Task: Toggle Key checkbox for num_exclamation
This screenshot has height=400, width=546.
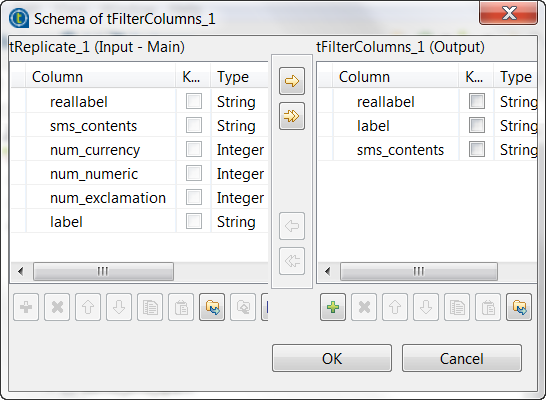Action: point(194,198)
